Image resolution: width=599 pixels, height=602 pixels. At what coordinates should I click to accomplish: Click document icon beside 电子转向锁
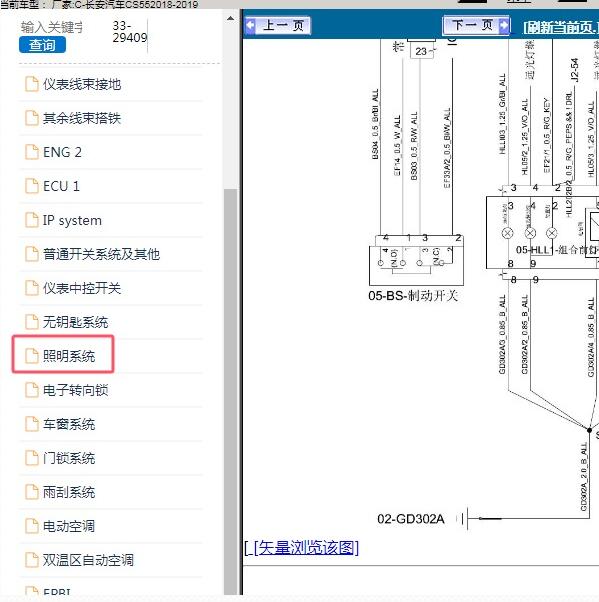coord(32,390)
